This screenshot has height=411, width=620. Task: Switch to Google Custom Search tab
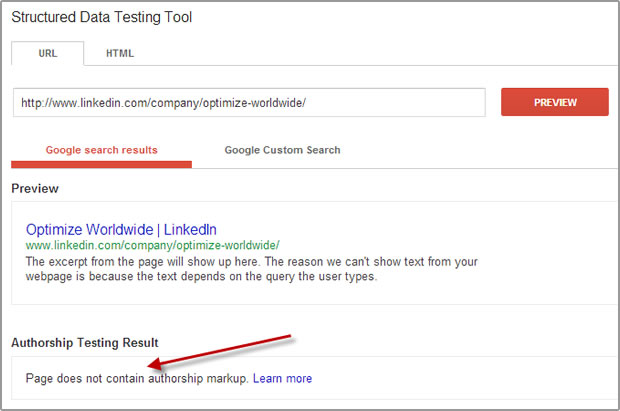[x=282, y=150]
